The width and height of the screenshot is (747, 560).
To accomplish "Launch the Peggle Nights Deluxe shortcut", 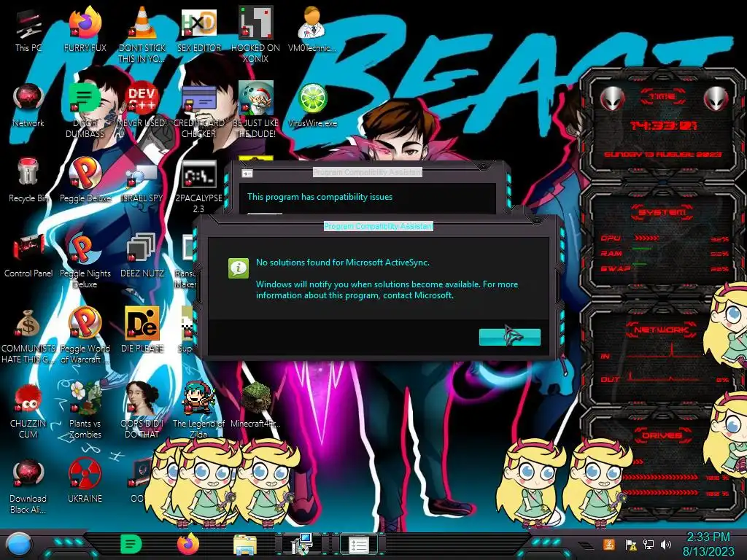I will pyautogui.click(x=85, y=260).
